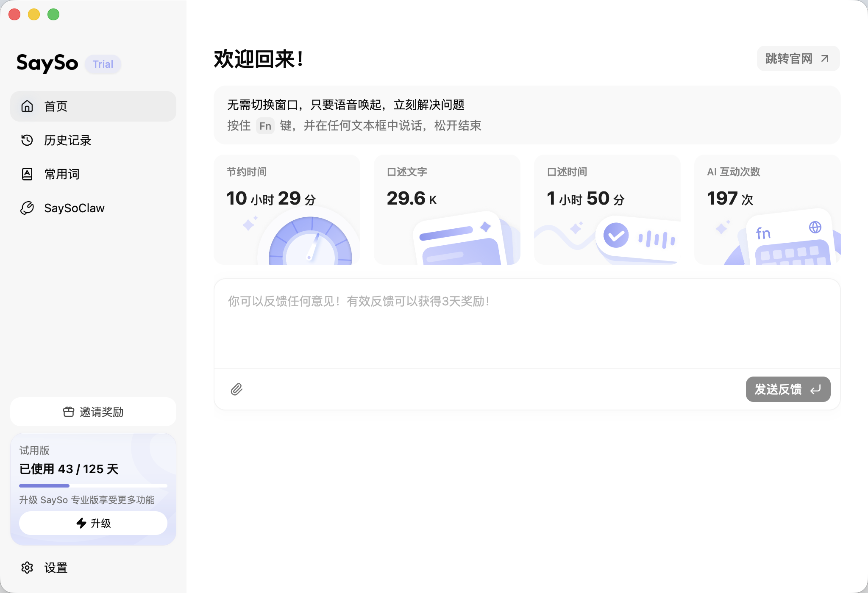
Task: Open the 历史记录 menu item
Action: pyautogui.click(x=68, y=140)
